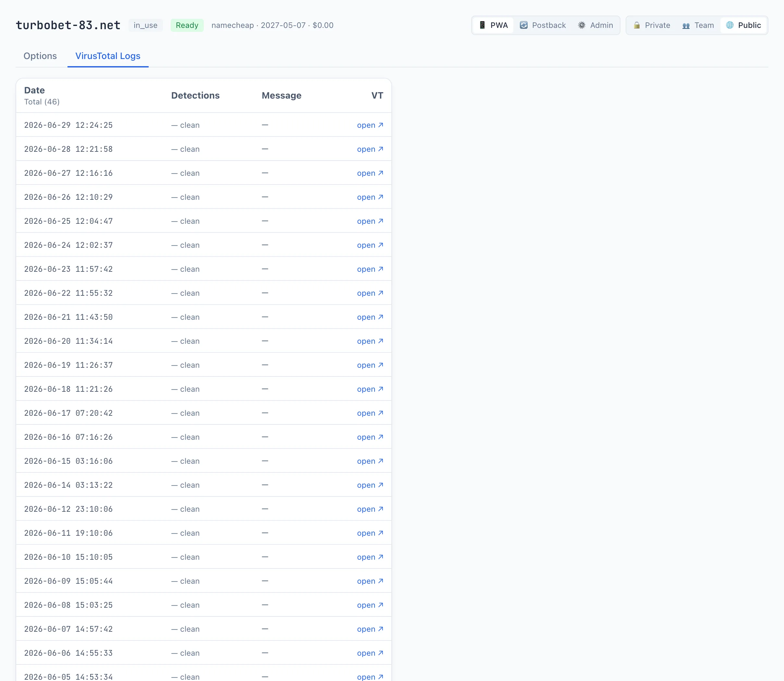Viewport: 784px width, 681px height.
Task: Click the turbobet-83.net domain title
Action: [x=68, y=25]
